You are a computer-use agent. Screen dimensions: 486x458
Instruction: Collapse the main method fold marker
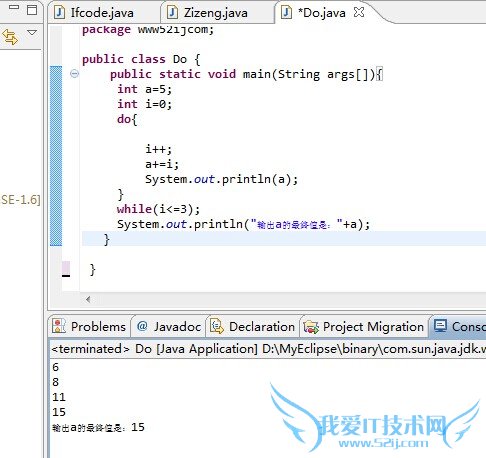tap(74, 74)
